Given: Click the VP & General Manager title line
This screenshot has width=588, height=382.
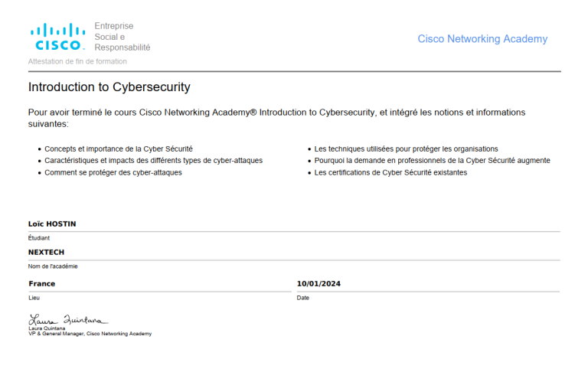Looking at the screenshot, I should [x=90, y=334].
